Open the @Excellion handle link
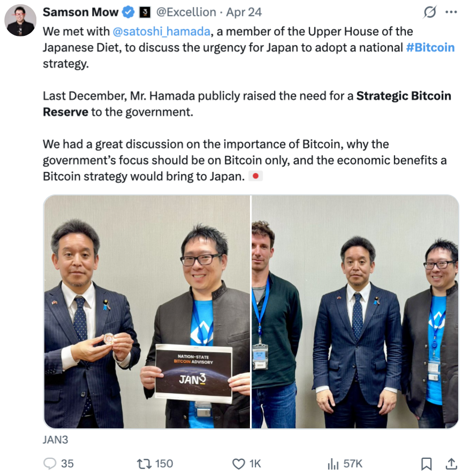This screenshot has height=476, width=471. click(x=186, y=12)
